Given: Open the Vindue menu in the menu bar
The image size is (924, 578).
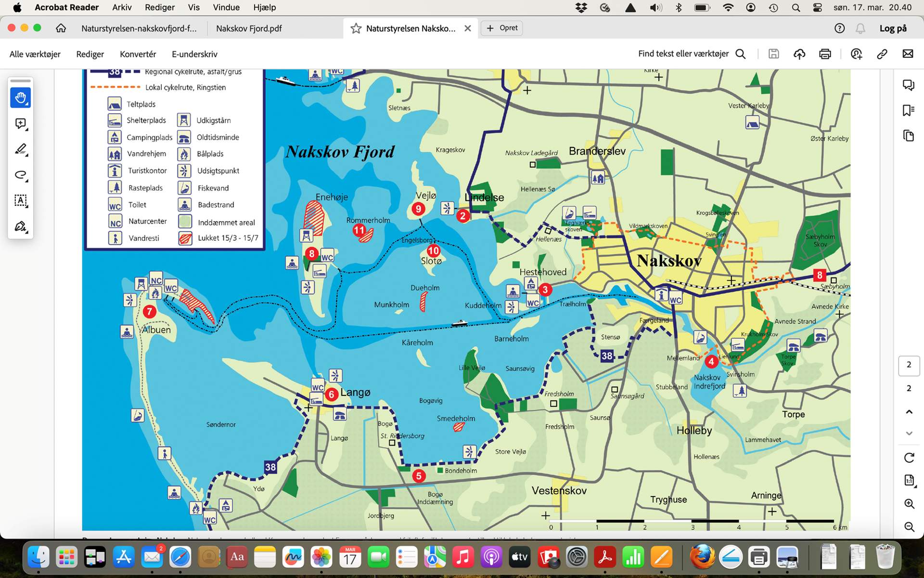Looking at the screenshot, I should coord(226,7).
